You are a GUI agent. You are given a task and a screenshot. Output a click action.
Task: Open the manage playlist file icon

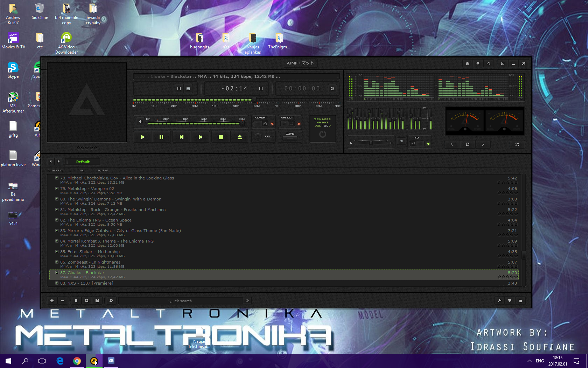tap(97, 301)
